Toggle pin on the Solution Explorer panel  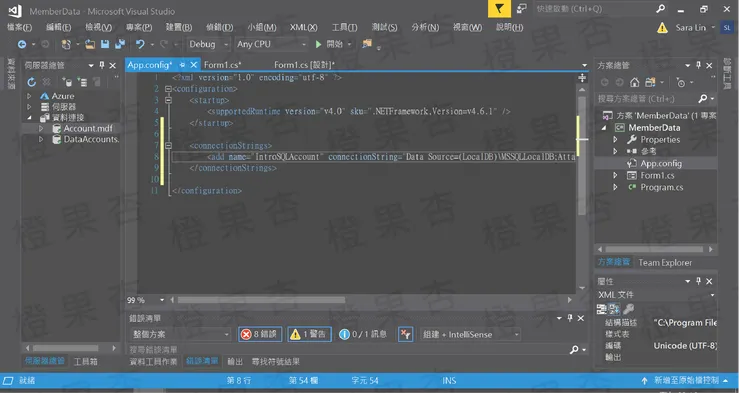click(x=698, y=66)
